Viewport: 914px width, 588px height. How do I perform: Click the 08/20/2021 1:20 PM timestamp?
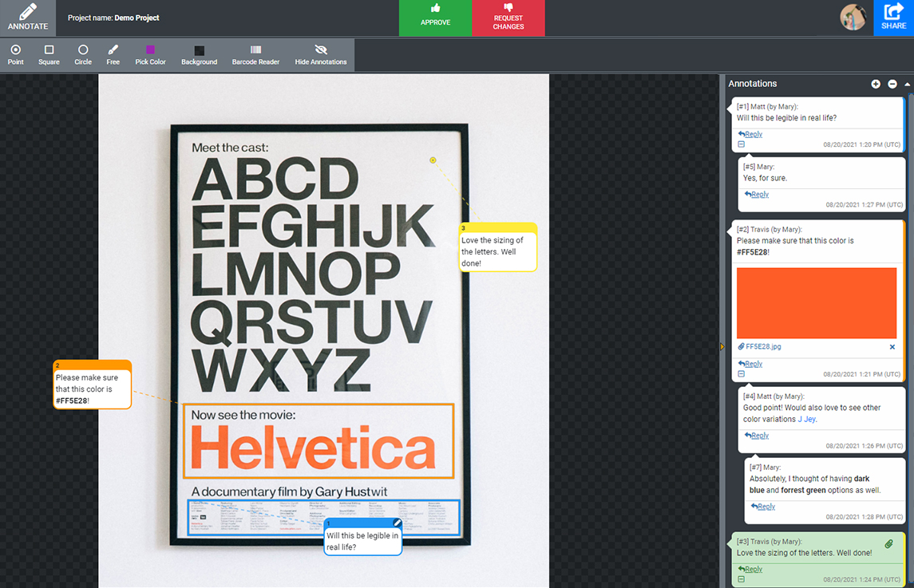click(861, 144)
